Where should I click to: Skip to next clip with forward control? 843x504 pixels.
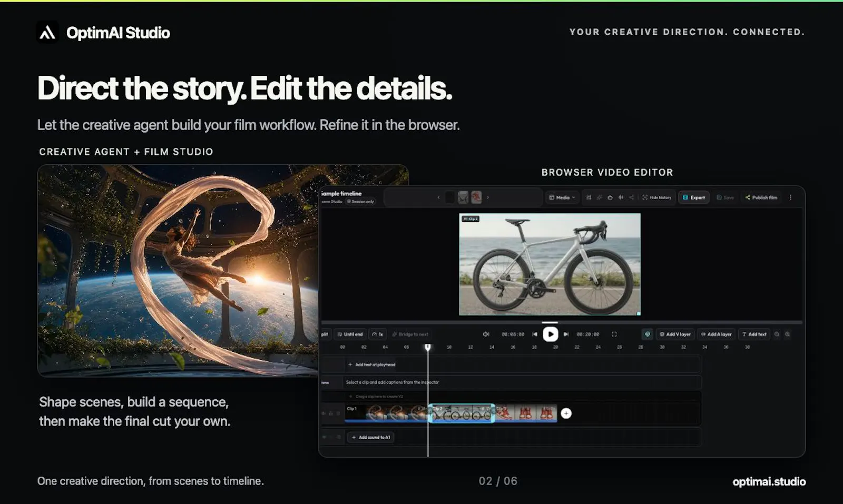point(566,334)
